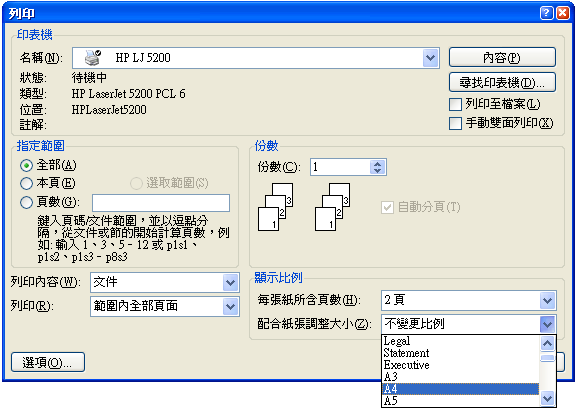This screenshot has width=576, height=410.
Task: Click the page range input field
Action: tap(161, 203)
